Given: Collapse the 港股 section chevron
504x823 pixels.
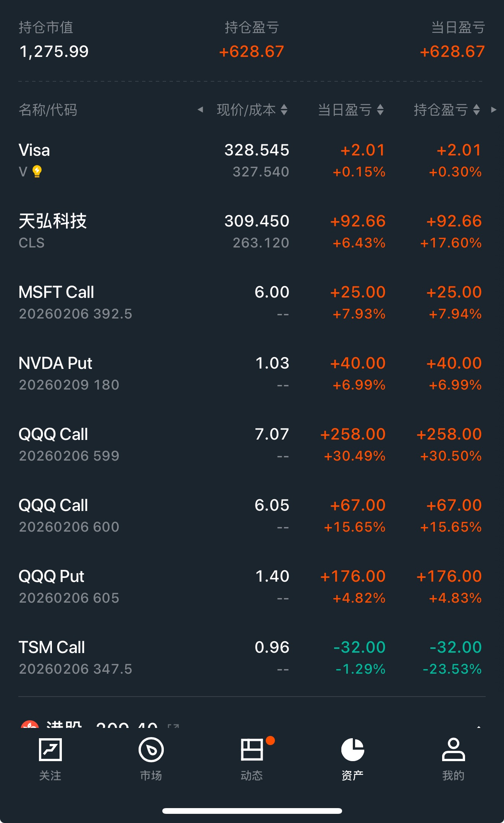Looking at the screenshot, I should pyautogui.click(x=478, y=725).
